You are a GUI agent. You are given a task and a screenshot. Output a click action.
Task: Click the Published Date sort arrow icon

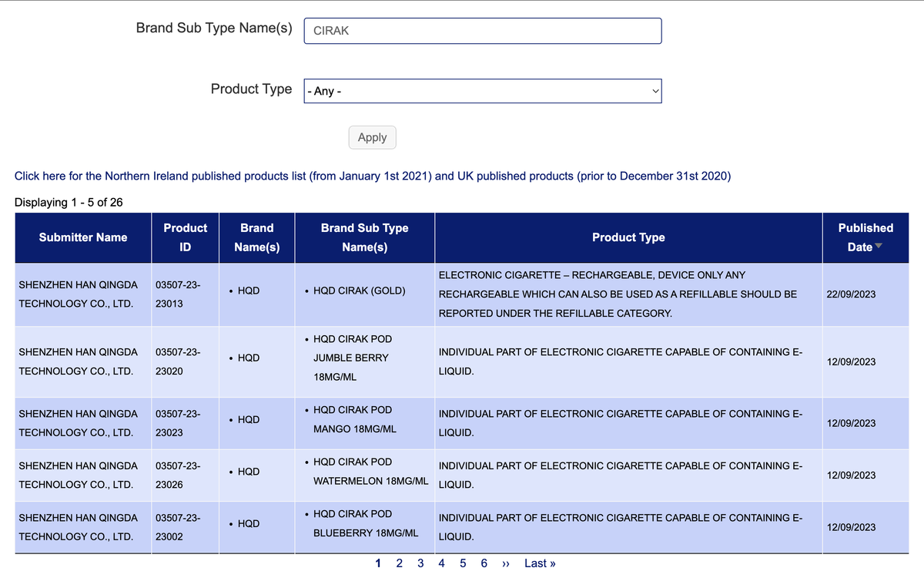pyautogui.click(x=880, y=247)
